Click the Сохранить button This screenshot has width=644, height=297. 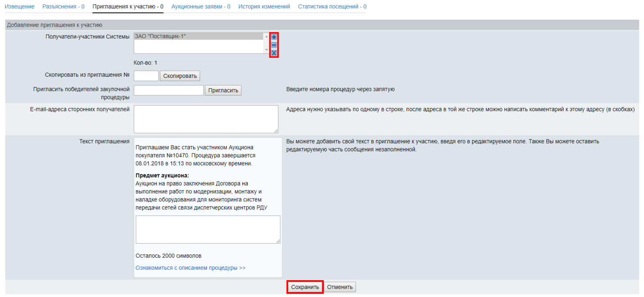pyautogui.click(x=305, y=287)
